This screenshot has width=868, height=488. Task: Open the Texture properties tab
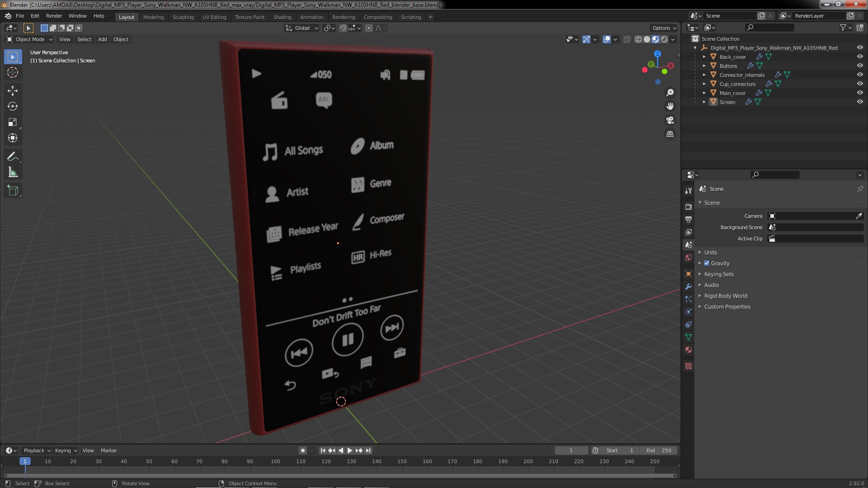pos(688,366)
